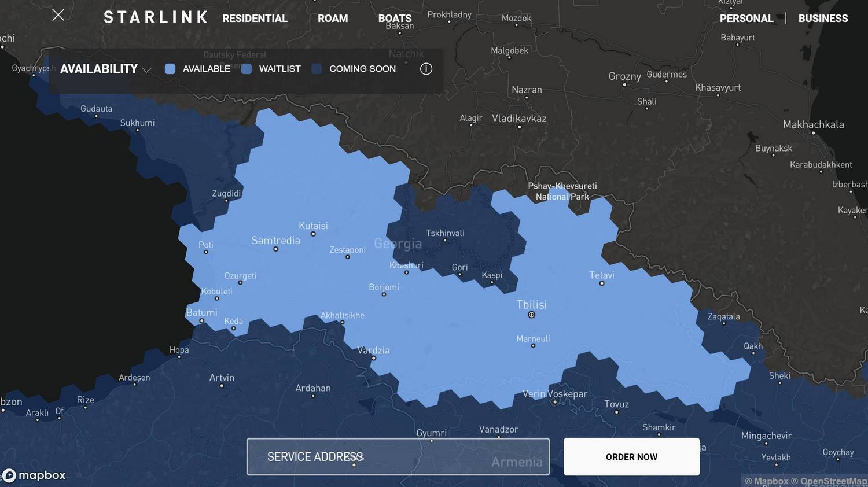Open the Residential menu
868x487 pixels.
255,19
